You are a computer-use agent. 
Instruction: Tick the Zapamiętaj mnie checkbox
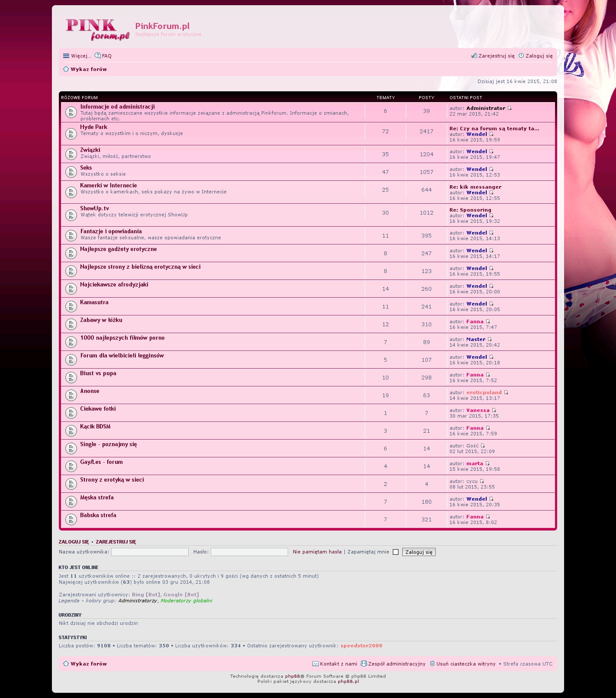coord(395,552)
